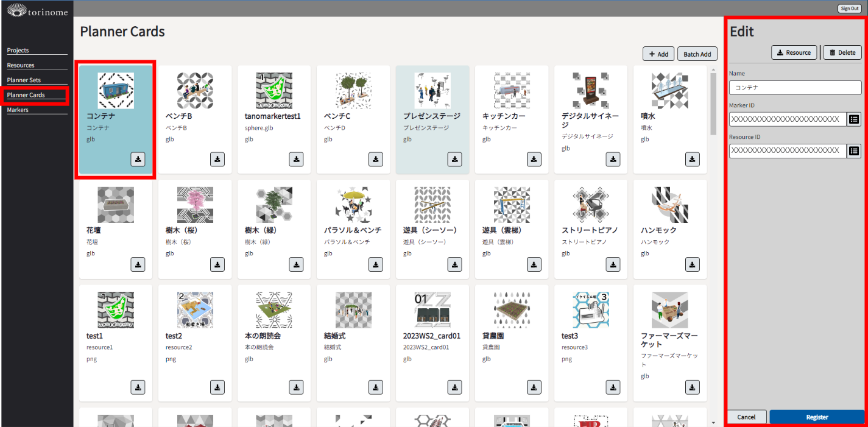
Task: Click download icon on ストリートピアノ card
Action: 613,264
